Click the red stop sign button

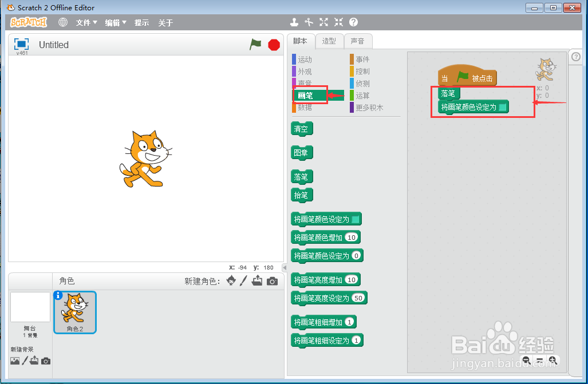coord(274,45)
